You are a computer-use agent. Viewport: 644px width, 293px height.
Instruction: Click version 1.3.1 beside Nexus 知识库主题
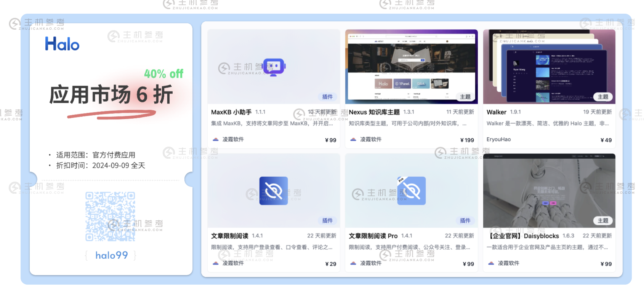pyautogui.click(x=409, y=112)
